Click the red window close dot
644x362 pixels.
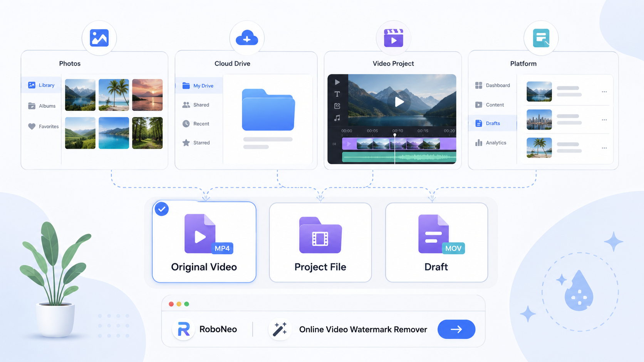pyautogui.click(x=171, y=304)
